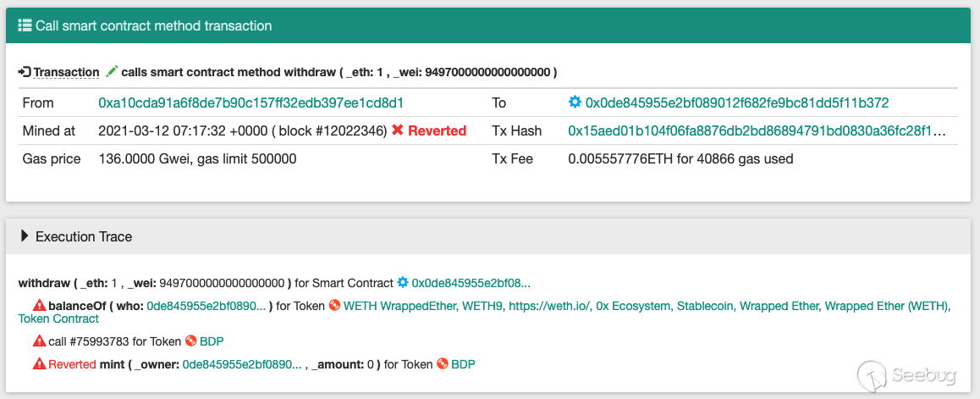Click the warning triangle beside balanceOf
The height and width of the screenshot is (399, 980).
[39, 305]
